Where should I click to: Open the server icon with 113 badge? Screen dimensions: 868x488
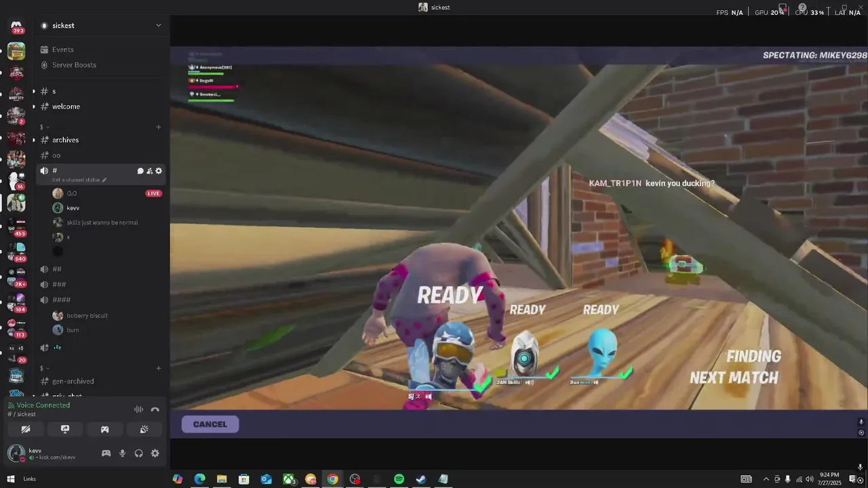tap(16, 327)
